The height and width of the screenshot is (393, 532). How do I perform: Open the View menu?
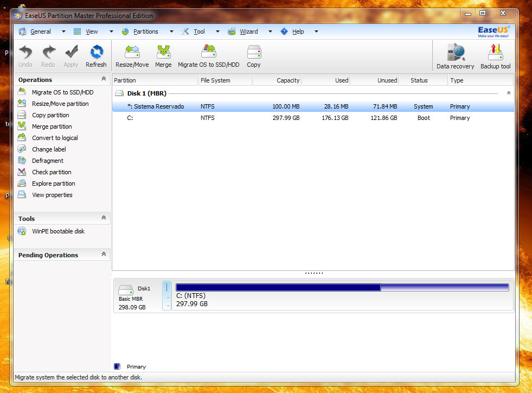[x=92, y=31]
